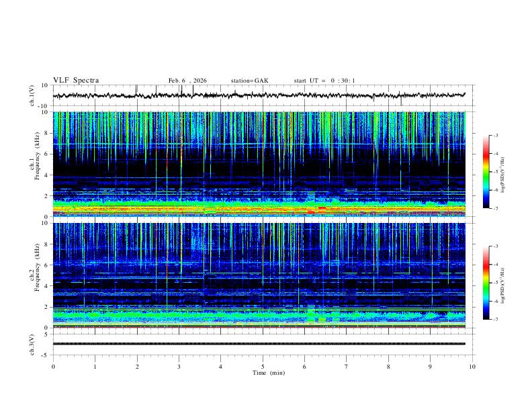Click time axis tick label "8"
The image size is (532, 411).
click(x=388, y=367)
